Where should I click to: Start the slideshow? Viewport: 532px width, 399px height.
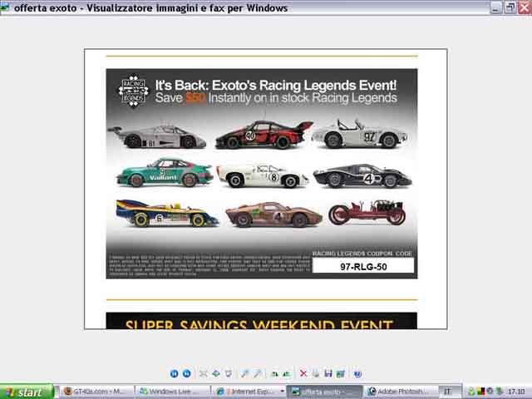pyautogui.click(x=229, y=373)
